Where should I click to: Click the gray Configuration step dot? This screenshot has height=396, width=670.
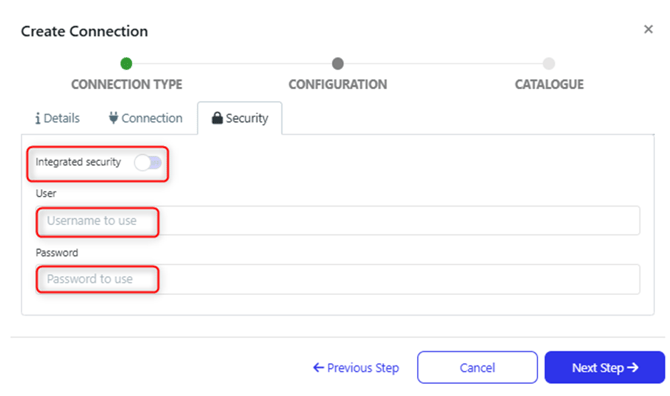[338, 64]
